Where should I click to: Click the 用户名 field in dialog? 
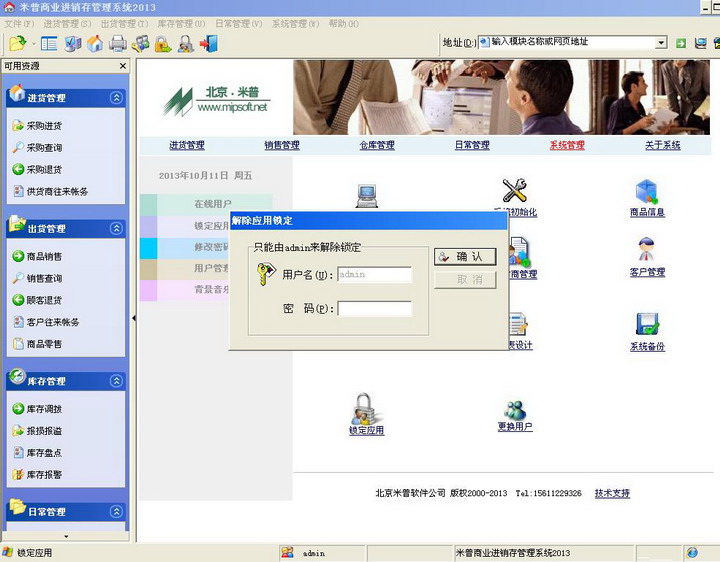[x=375, y=275]
